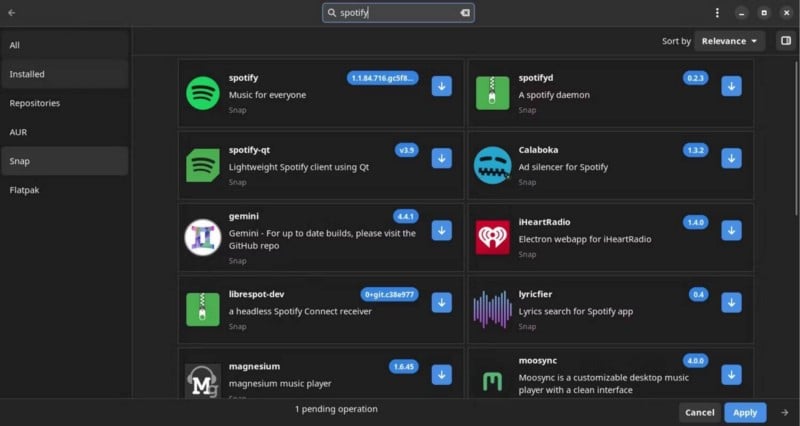Open the spotify-qt package title
The width and height of the screenshot is (800, 426).
point(249,150)
